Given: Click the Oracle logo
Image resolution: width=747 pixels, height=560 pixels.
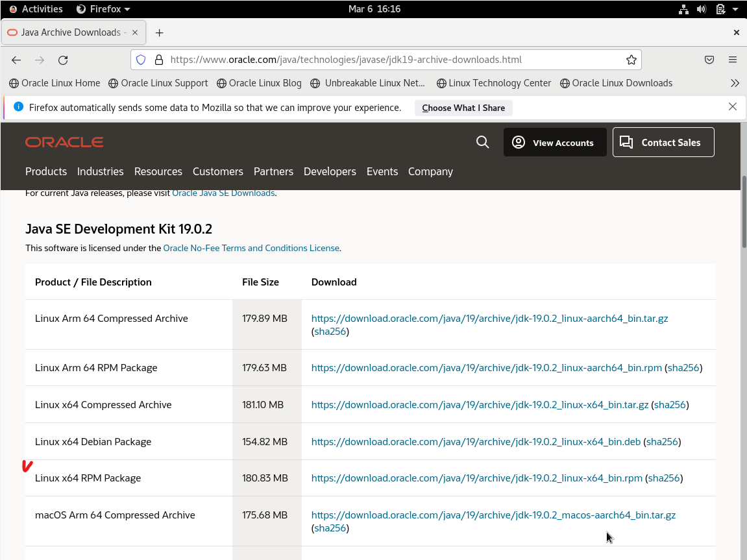Looking at the screenshot, I should pos(64,142).
